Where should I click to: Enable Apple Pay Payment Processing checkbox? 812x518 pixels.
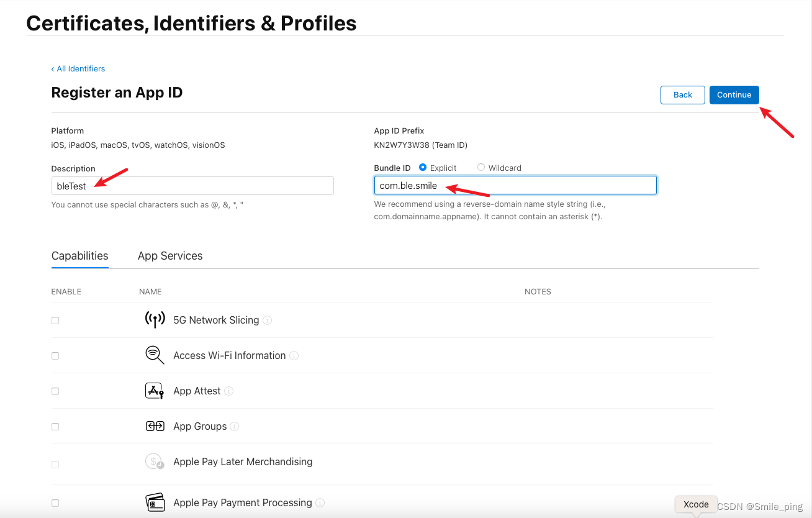point(55,503)
